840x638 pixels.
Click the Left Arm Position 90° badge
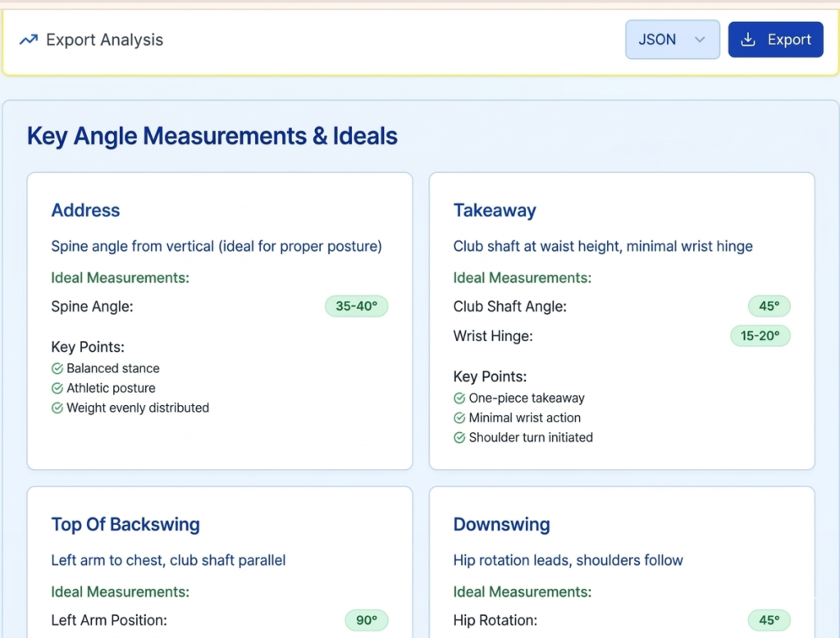366,621
